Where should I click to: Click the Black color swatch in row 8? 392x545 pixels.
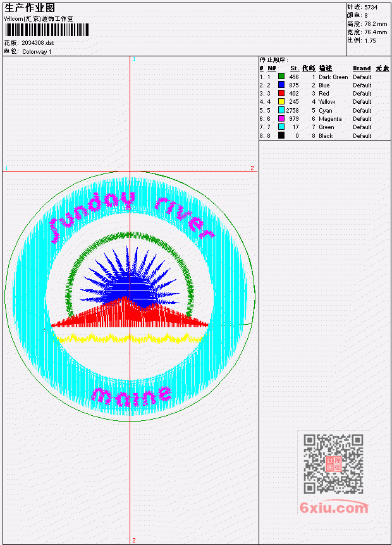click(281, 135)
